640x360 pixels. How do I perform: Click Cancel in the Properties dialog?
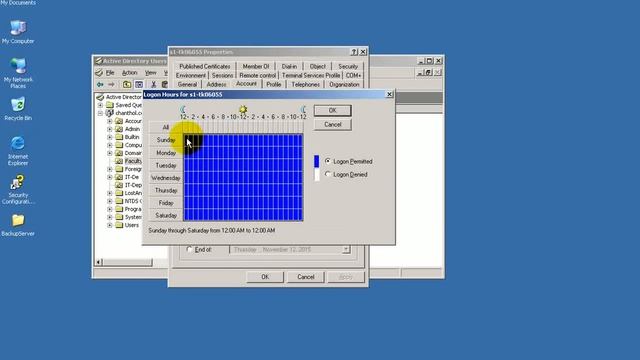305,277
